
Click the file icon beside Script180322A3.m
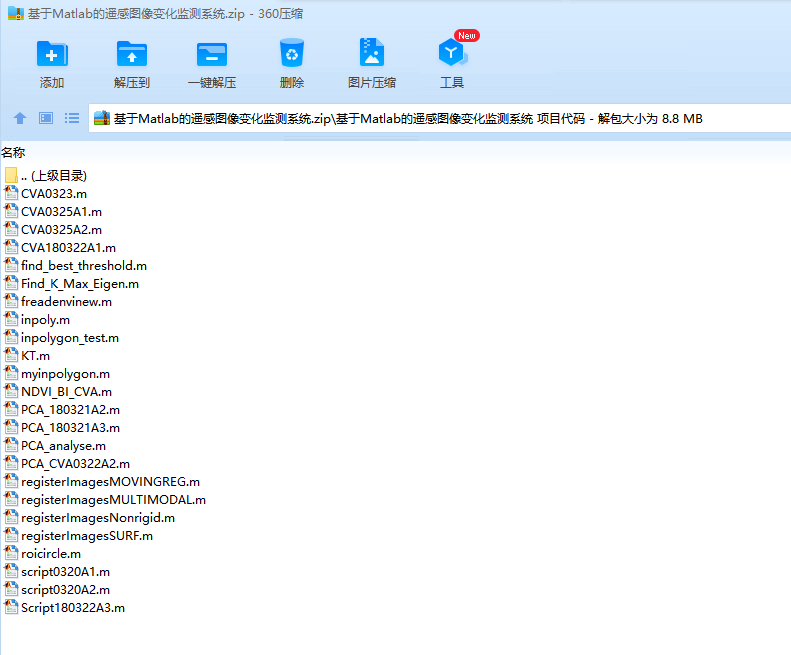(x=11, y=607)
